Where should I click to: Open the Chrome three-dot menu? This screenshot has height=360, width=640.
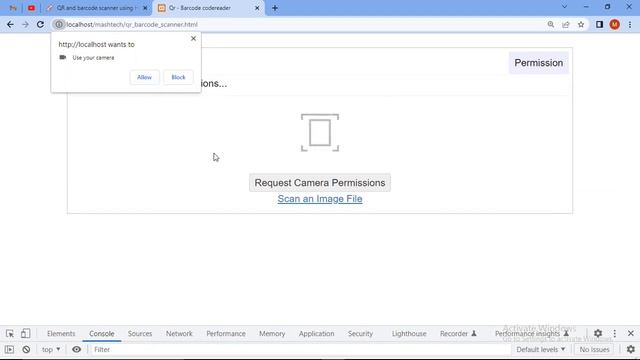pos(630,24)
